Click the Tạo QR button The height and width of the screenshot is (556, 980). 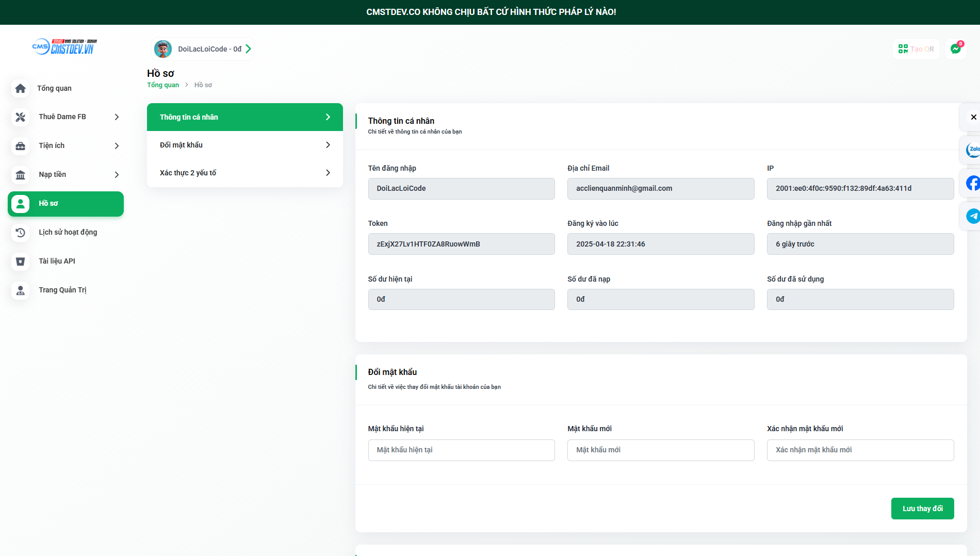tap(916, 49)
